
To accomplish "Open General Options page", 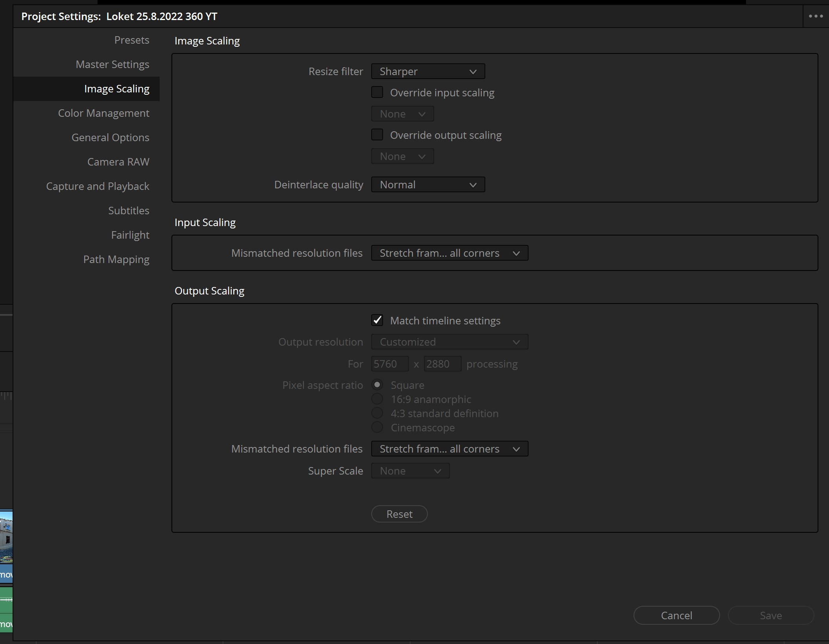I will [x=111, y=138].
